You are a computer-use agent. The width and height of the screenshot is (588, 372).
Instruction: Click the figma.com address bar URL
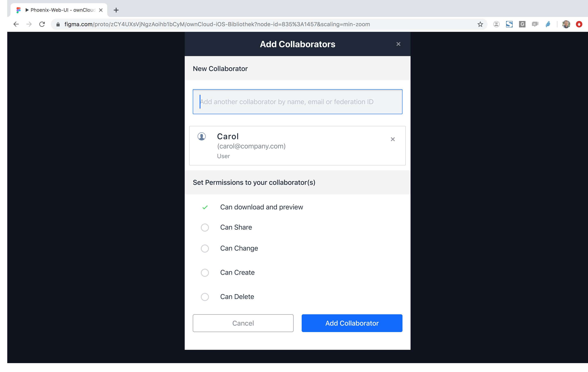(217, 24)
